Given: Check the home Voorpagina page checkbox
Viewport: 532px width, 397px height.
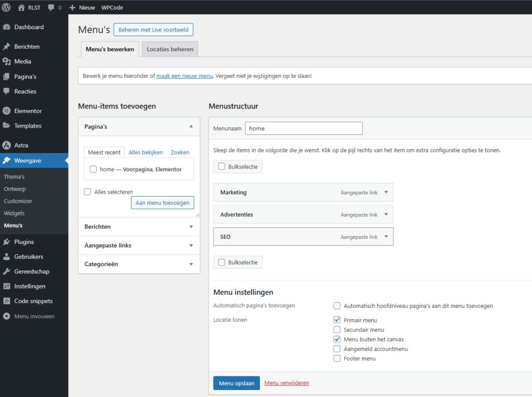Looking at the screenshot, I should coord(93,169).
